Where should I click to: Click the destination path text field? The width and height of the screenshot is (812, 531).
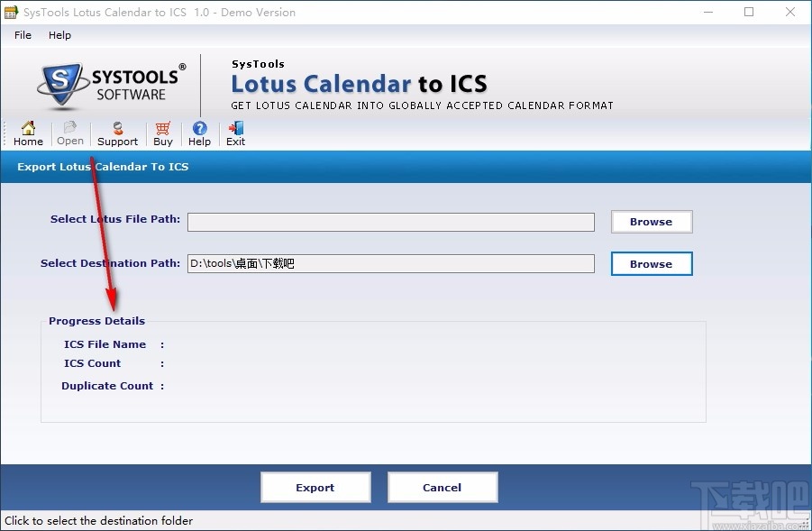click(x=390, y=263)
